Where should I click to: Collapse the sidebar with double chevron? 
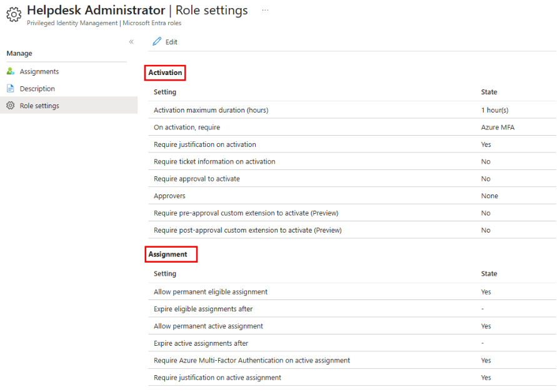coord(131,42)
